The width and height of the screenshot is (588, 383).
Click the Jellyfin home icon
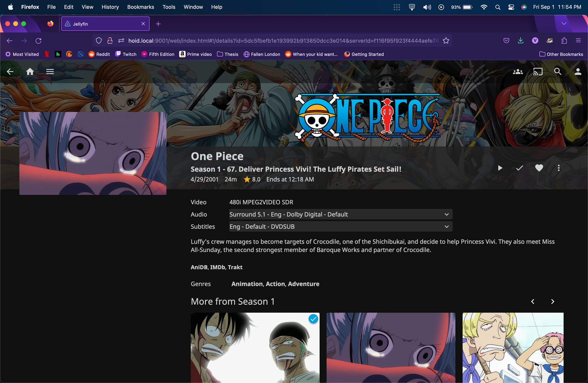pyautogui.click(x=30, y=71)
